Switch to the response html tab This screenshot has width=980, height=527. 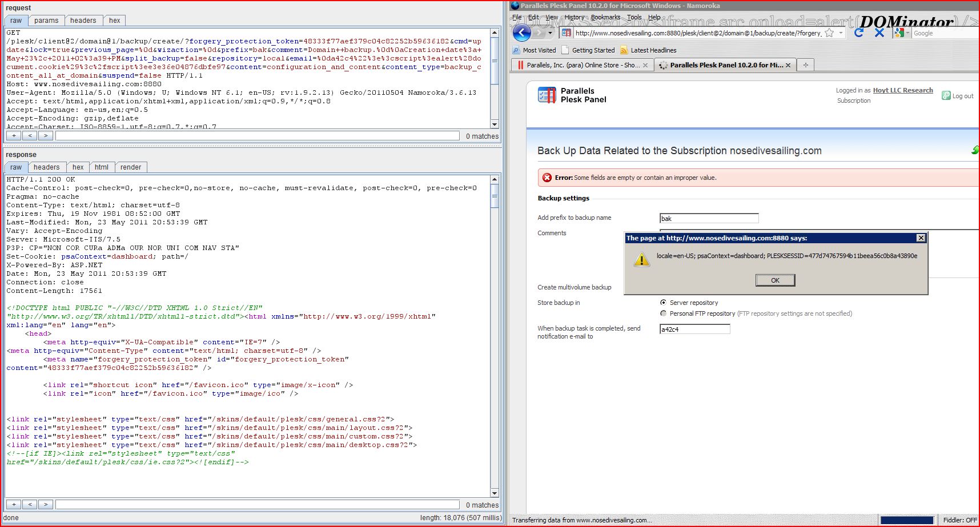102,167
